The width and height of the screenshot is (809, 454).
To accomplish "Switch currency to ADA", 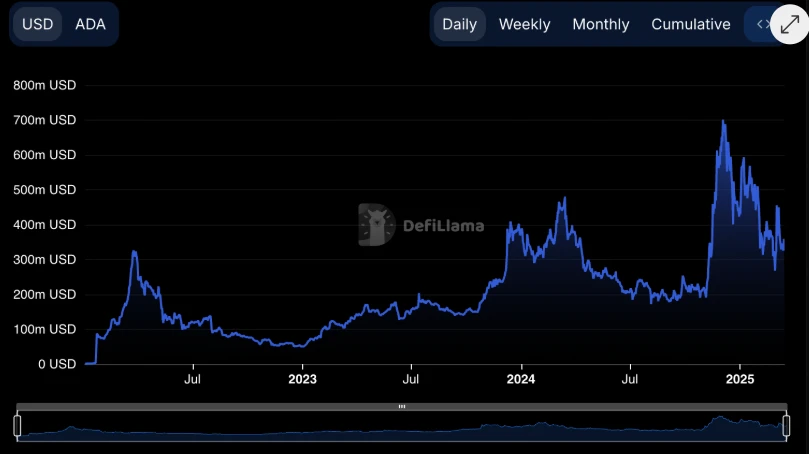I will click(x=90, y=24).
